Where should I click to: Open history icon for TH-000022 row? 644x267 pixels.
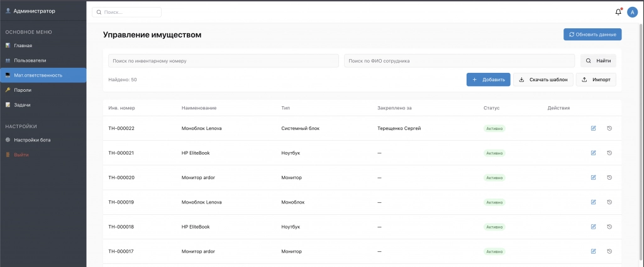609,128
